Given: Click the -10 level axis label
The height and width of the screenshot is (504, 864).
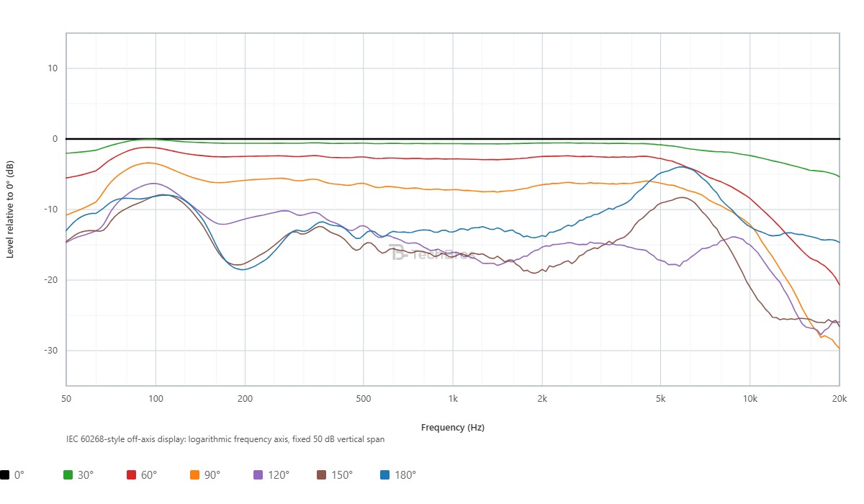Looking at the screenshot, I should pos(53,210).
